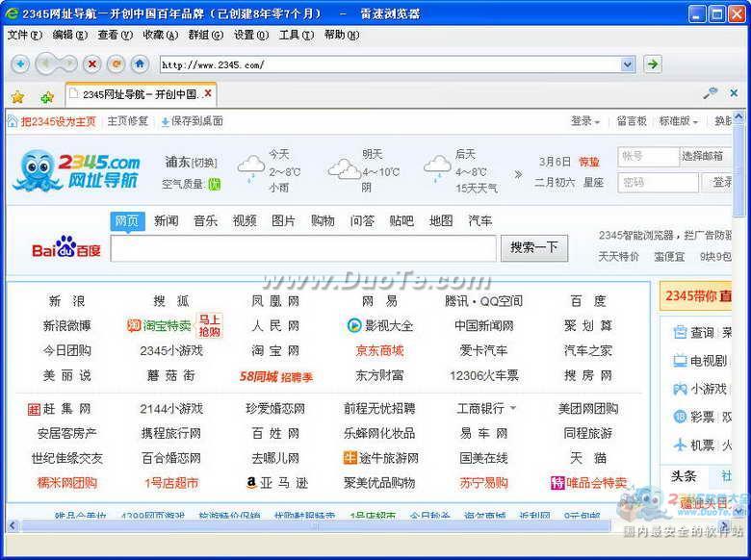
Task: Open the 标准版 version dropdown
Action: pyautogui.click(x=678, y=121)
